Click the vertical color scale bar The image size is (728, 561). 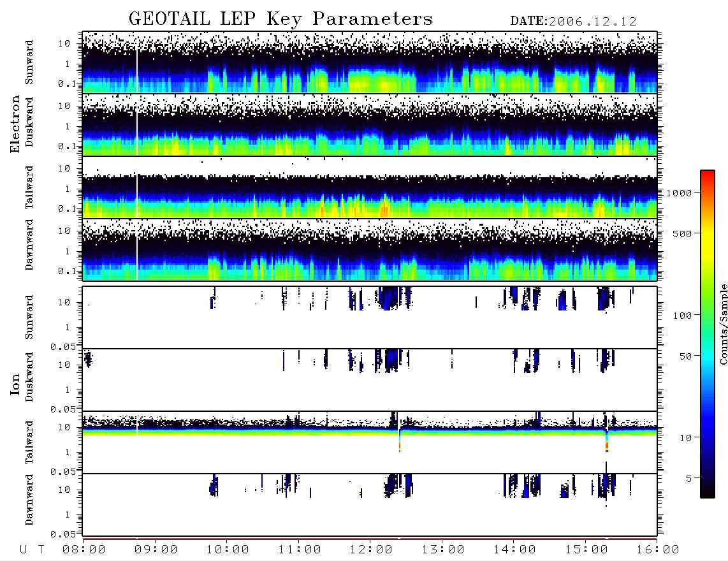[708, 334]
